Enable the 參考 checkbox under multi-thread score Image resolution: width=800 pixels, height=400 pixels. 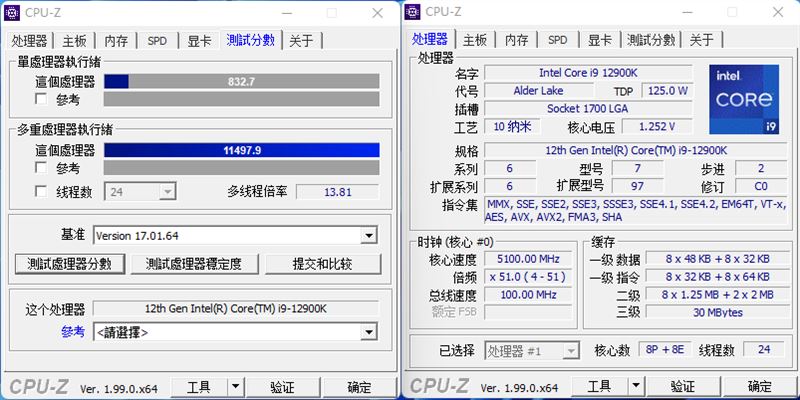click(41, 169)
